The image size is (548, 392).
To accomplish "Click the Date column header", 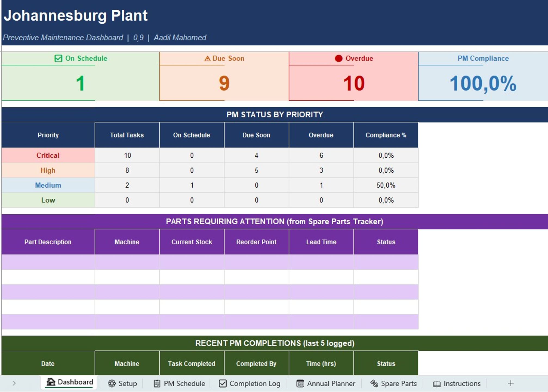I will point(48,364).
